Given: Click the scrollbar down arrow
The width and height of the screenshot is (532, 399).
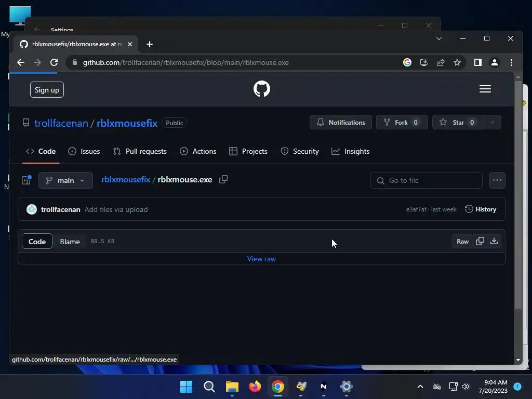Looking at the screenshot, I should click(518, 360).
